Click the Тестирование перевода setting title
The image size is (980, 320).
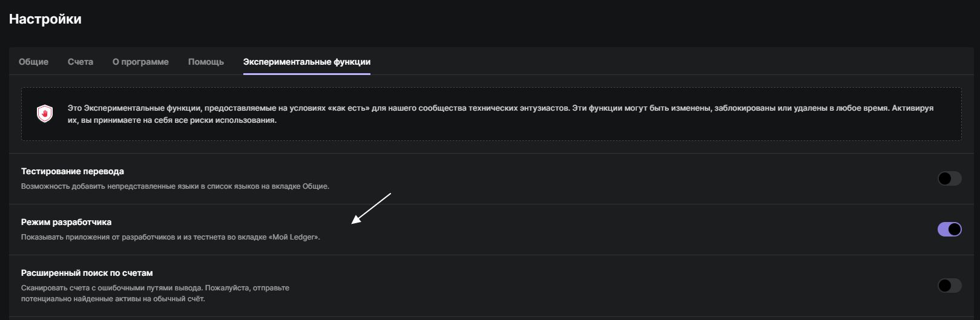coord(73,171)
